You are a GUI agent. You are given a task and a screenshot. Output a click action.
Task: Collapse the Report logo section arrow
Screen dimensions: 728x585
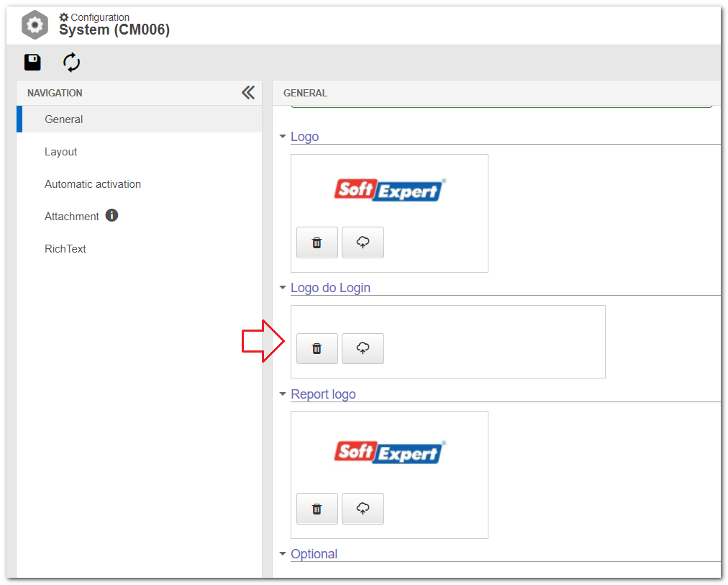click(282, 394)
